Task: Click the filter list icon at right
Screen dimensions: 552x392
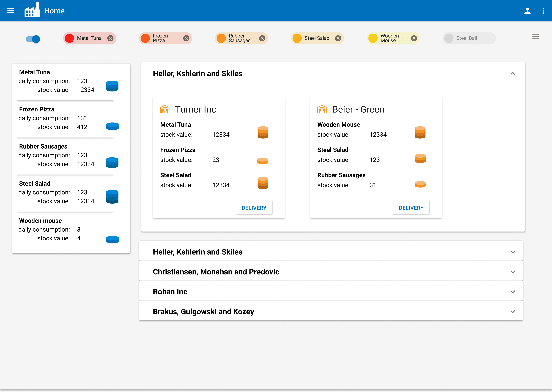Action: tap(536, 37)
